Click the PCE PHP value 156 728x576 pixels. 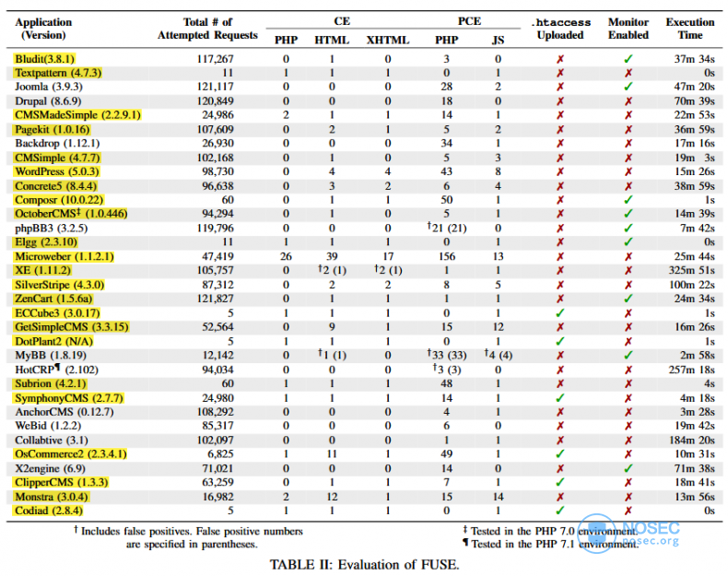point(447,257)
